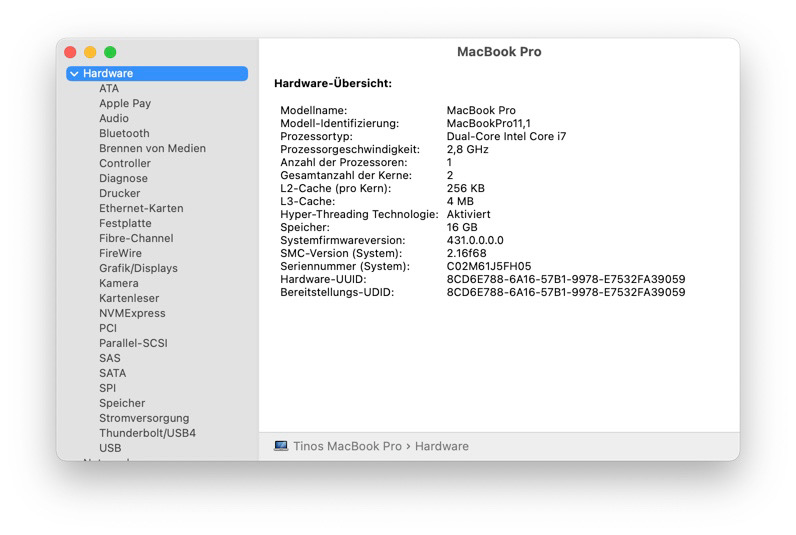
Task: Show Stromversorgung details
Action: [144, 418]
